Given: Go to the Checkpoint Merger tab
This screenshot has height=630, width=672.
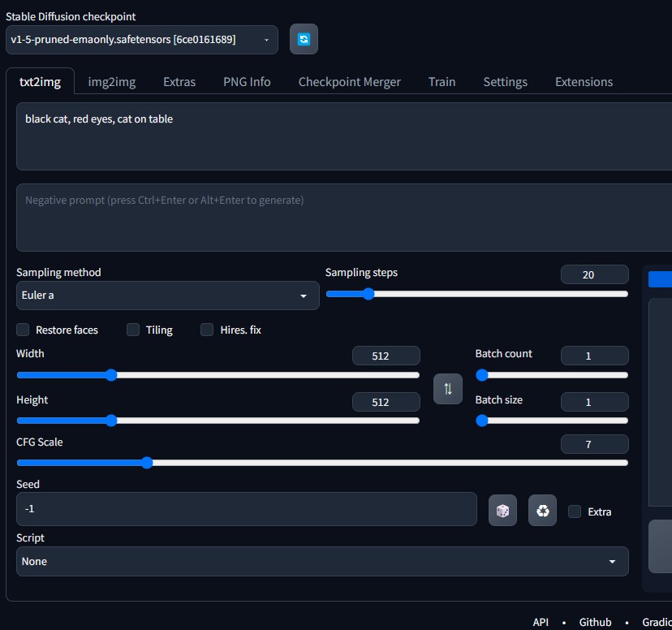Looking at the screenshot, I should click(349, 81).
